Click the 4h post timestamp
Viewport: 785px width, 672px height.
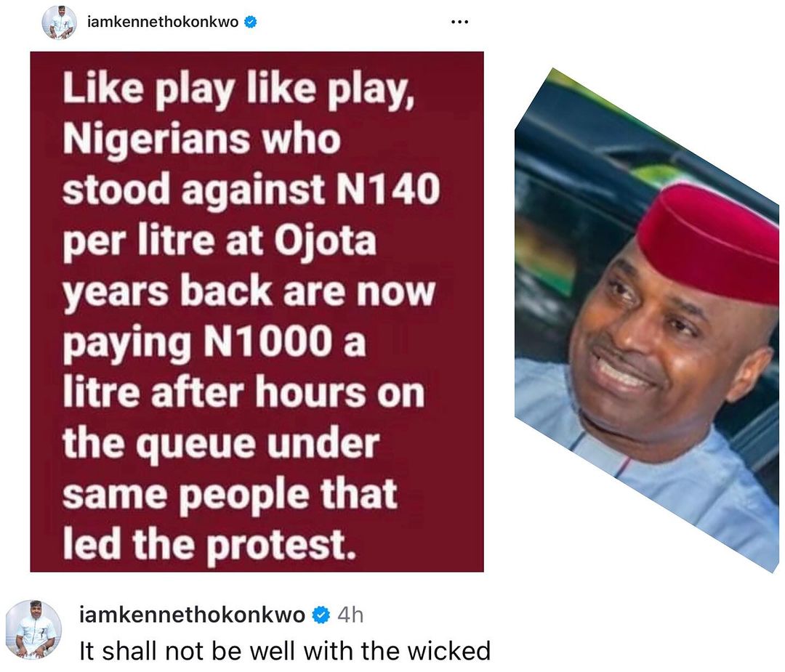click(350, 615)
